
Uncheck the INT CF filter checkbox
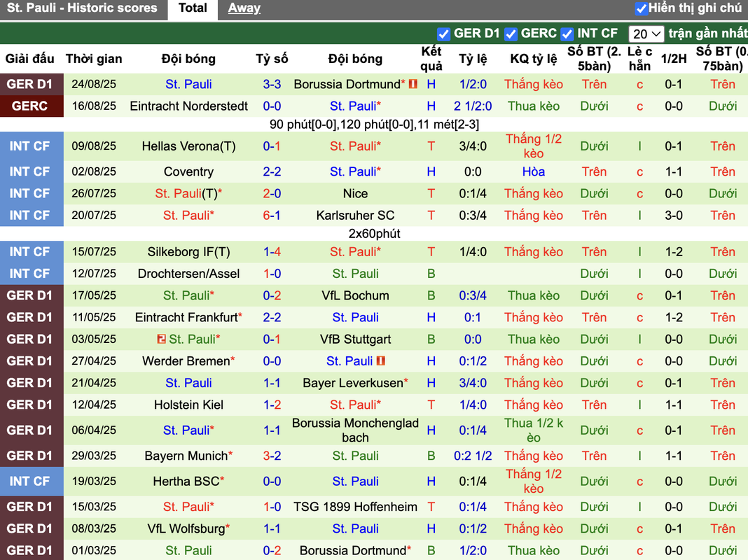567,34
